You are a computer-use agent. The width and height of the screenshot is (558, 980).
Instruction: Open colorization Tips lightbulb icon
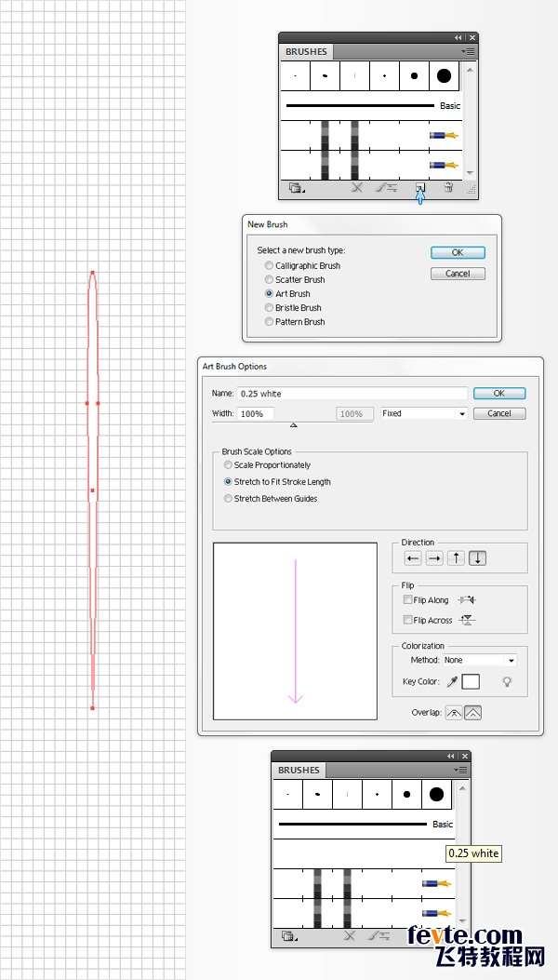[x=507, y=682]
